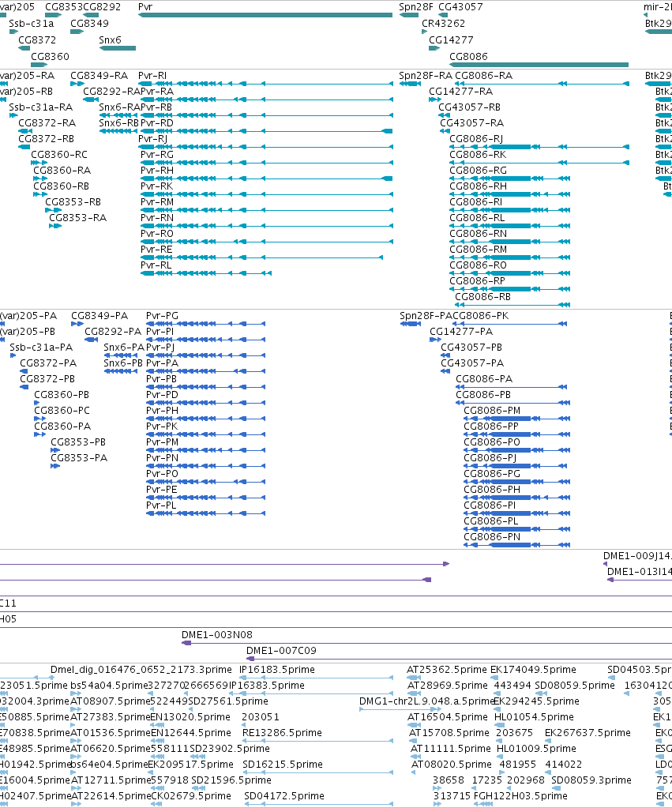
Task: Select EST EK174049.5prime
Action: click(533, 670)
